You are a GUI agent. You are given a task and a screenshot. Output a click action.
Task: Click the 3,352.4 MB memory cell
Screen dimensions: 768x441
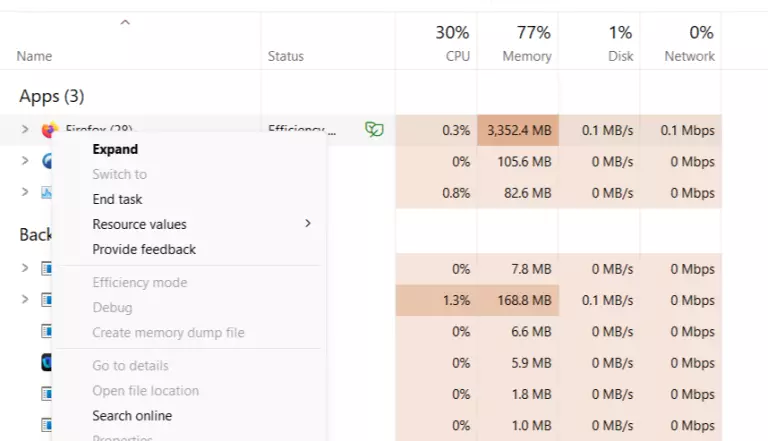point(518,130)
